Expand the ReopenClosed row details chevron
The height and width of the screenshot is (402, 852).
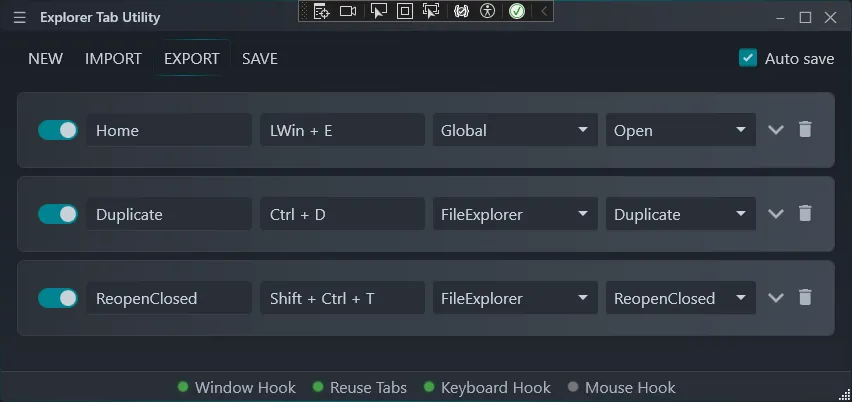776,298
